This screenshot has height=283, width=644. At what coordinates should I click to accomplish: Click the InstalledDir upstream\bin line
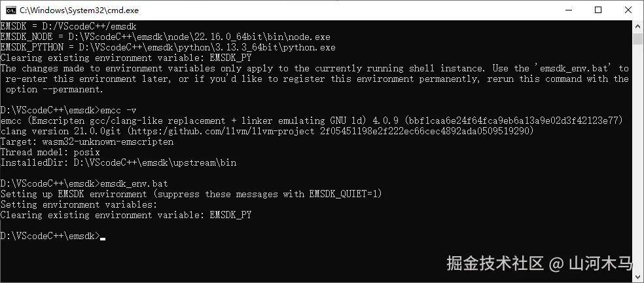point(118,163)
